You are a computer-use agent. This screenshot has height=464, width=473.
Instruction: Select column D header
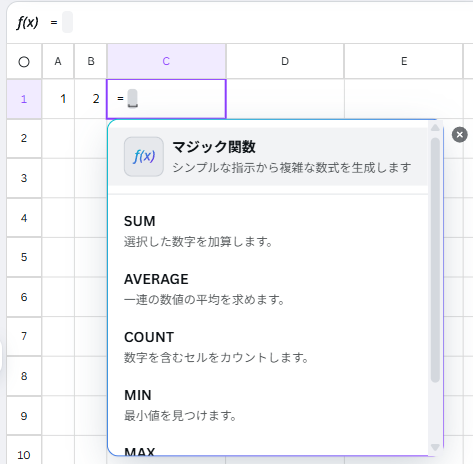pyautogui.click(x=285, y=61)
